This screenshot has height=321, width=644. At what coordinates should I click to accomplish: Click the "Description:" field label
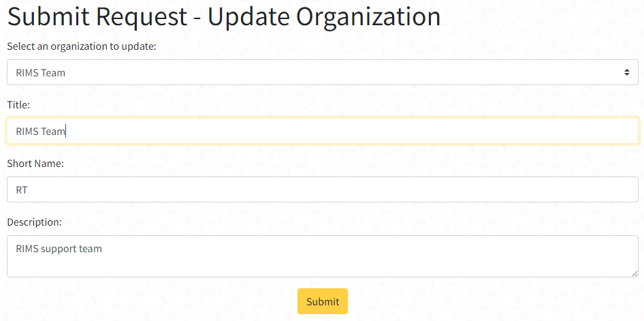tap(34, 222)
